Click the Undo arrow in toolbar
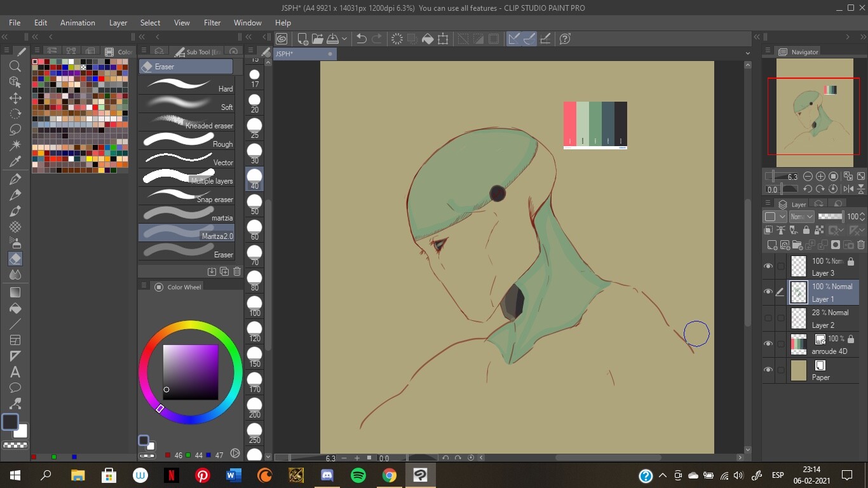The image size is (868, 488). pos(361,39)
